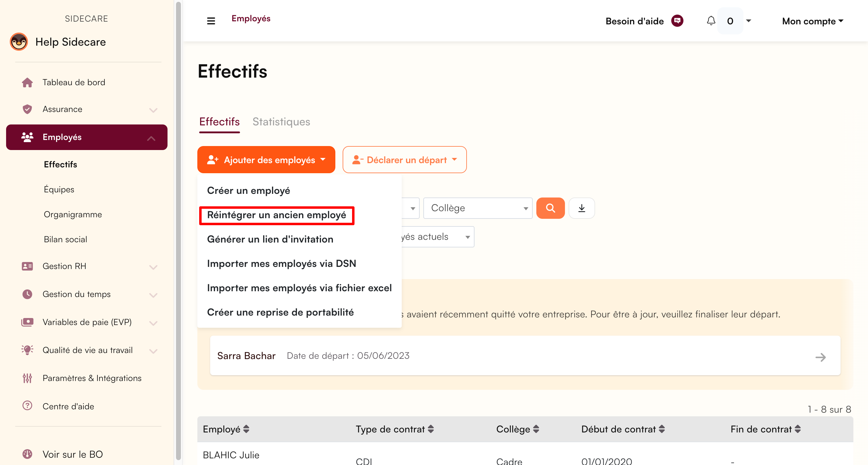The width and height of the screenshot is (868, 465).
Task: Open the employés actuels dropdown
Action: pos(438,237)
